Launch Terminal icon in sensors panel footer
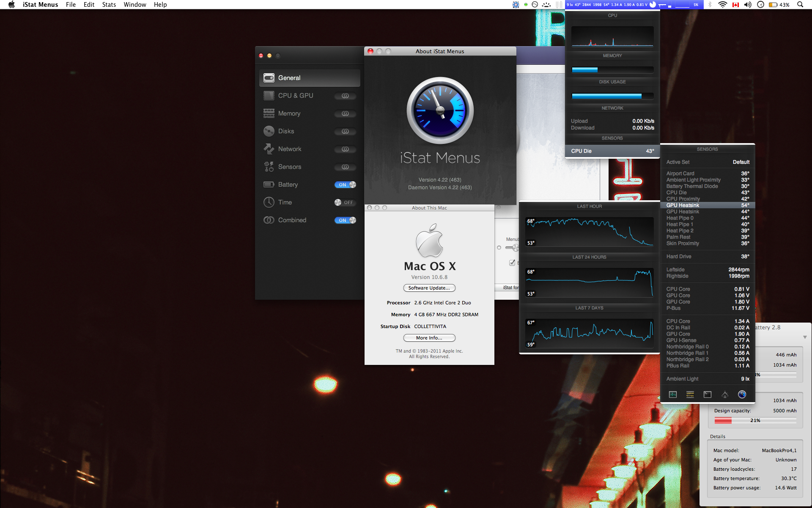This screenshot has width=812, height=508. tap(708, 395)
